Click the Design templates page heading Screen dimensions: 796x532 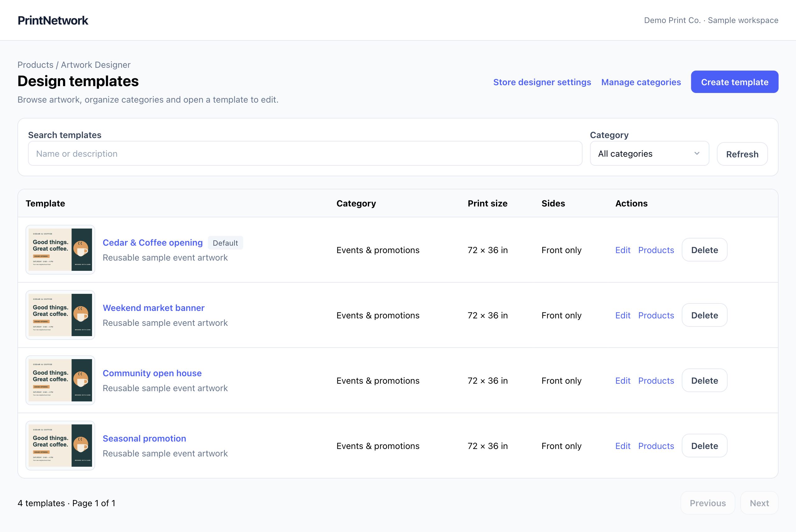coord(78,81)
